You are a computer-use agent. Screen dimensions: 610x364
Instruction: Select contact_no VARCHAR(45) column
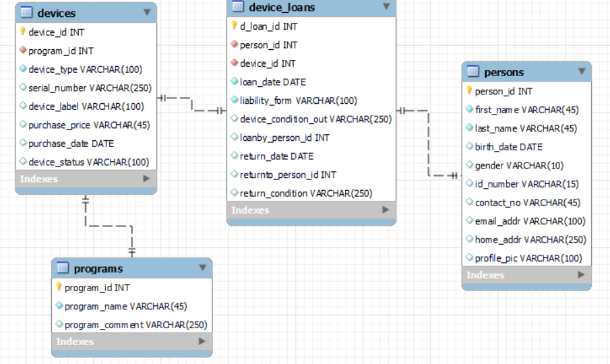pyautogui.click(x=526, y=203)
